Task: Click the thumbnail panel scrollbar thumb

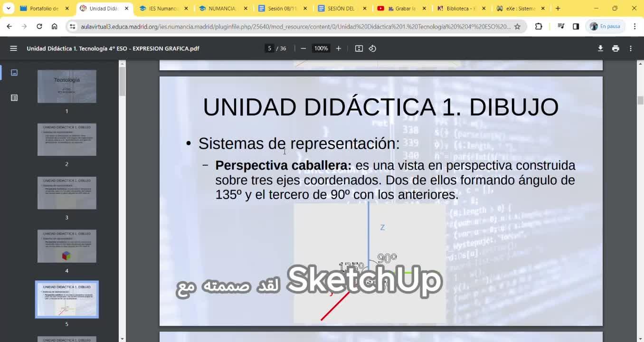Action: pyautogui.click(x=122, y=82)
